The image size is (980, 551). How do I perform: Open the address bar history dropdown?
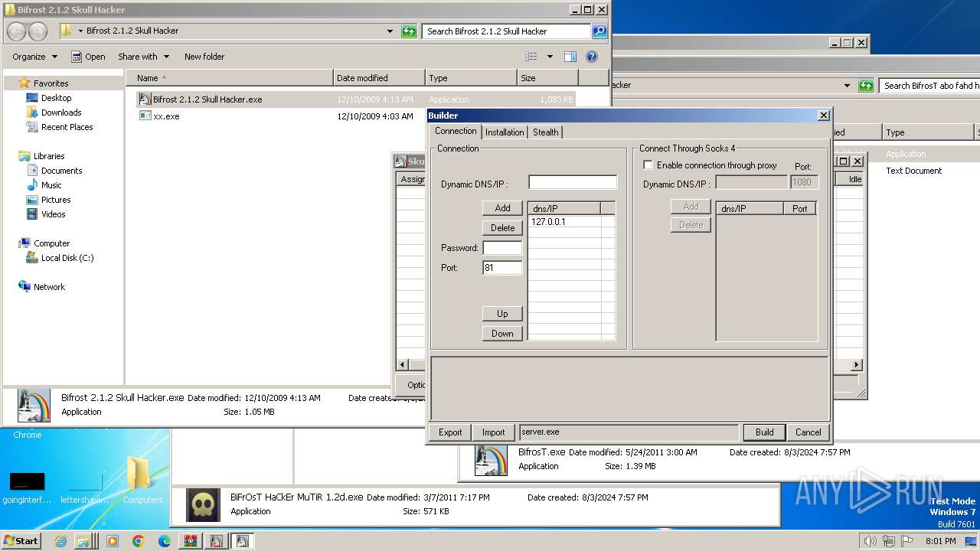[x=390, y=31]
